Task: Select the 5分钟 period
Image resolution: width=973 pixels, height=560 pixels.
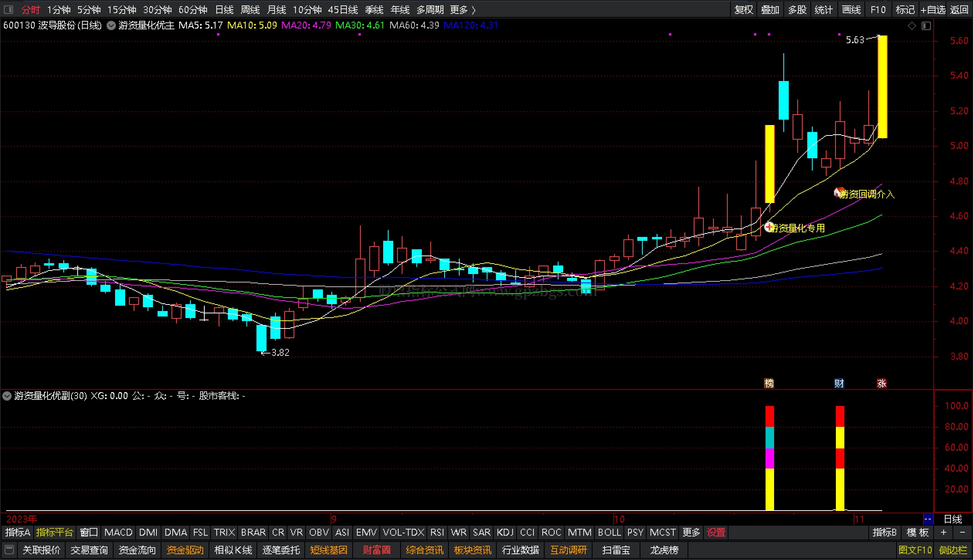Action: pos(89,10)
